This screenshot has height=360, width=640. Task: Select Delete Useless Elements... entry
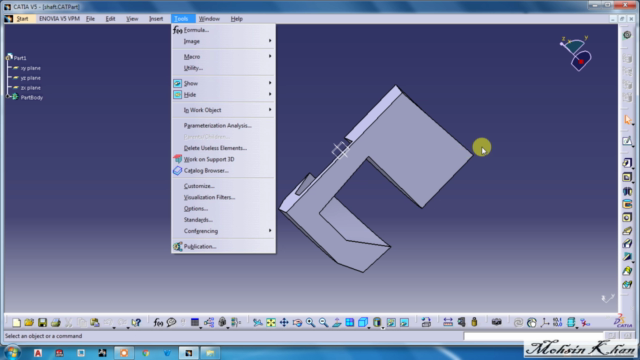tap(223, 148)
